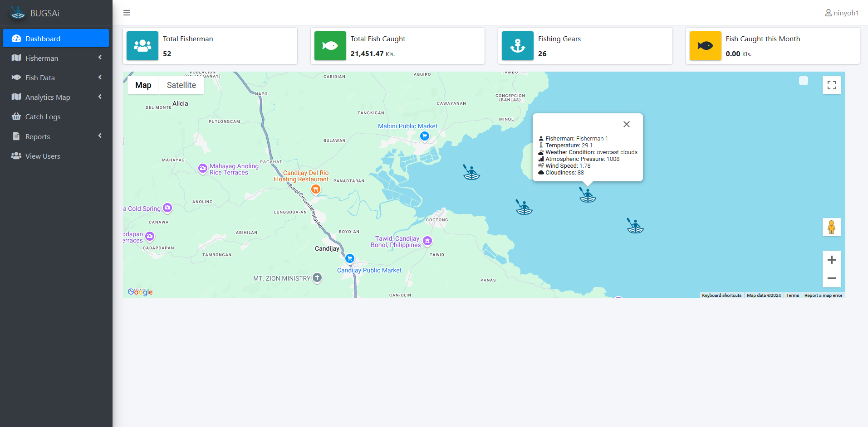Close the Fisherman 1 weather info popup
The width and height of the screenshot is (868, 427).
tap(626, 124)
